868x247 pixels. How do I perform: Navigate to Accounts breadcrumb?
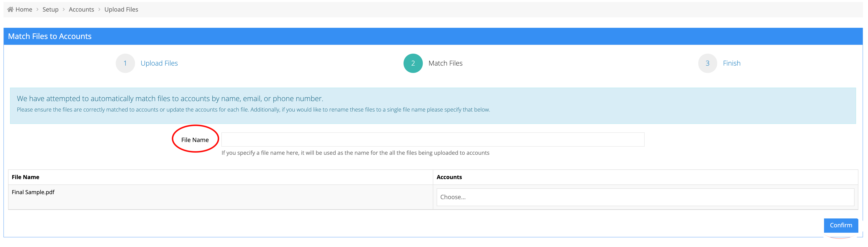click(81, 9)
